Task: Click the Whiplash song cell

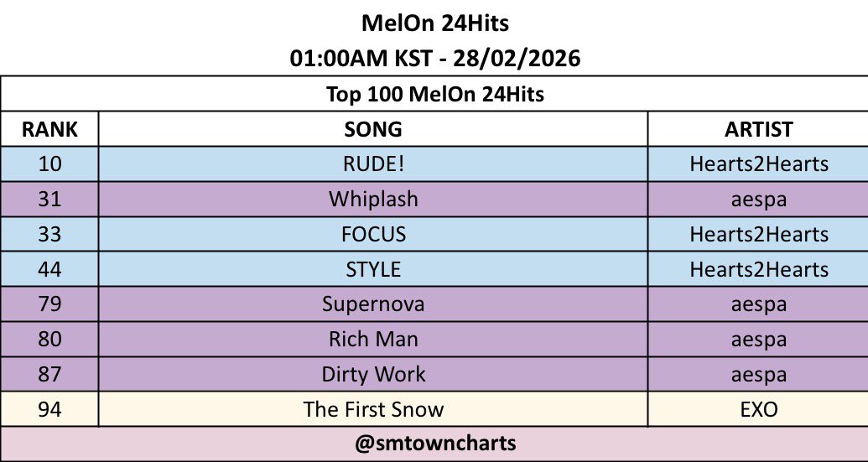Action: tap(373, 200)
